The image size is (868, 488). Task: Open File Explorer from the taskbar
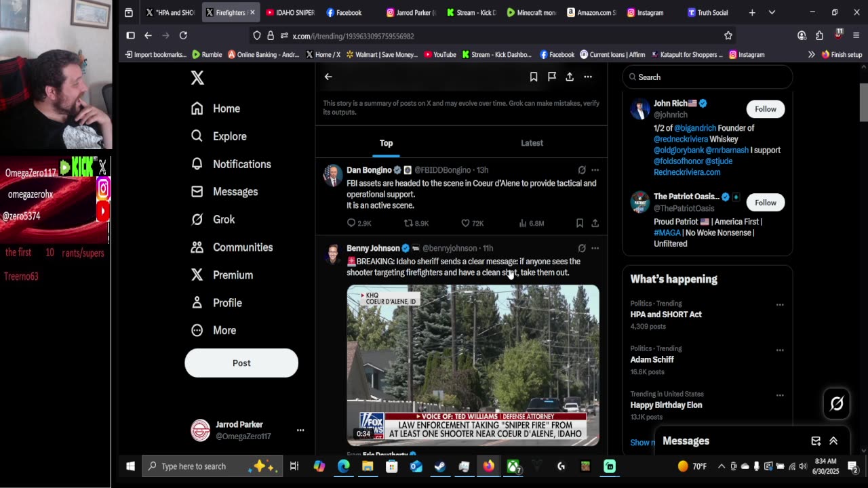pos(368,466)
